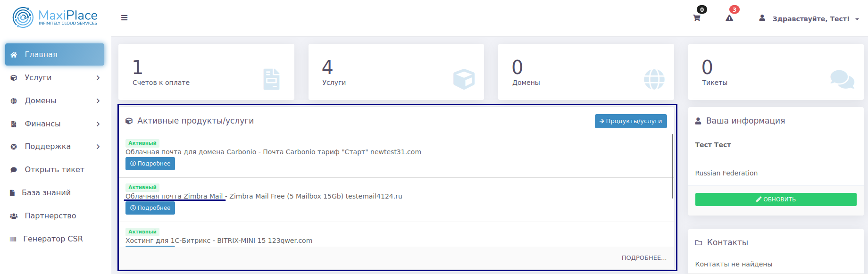The width and height of the screenshot is (868, 274).
Task: Expand the Поддержка sidebar submenu
Action: pos(55,146)
